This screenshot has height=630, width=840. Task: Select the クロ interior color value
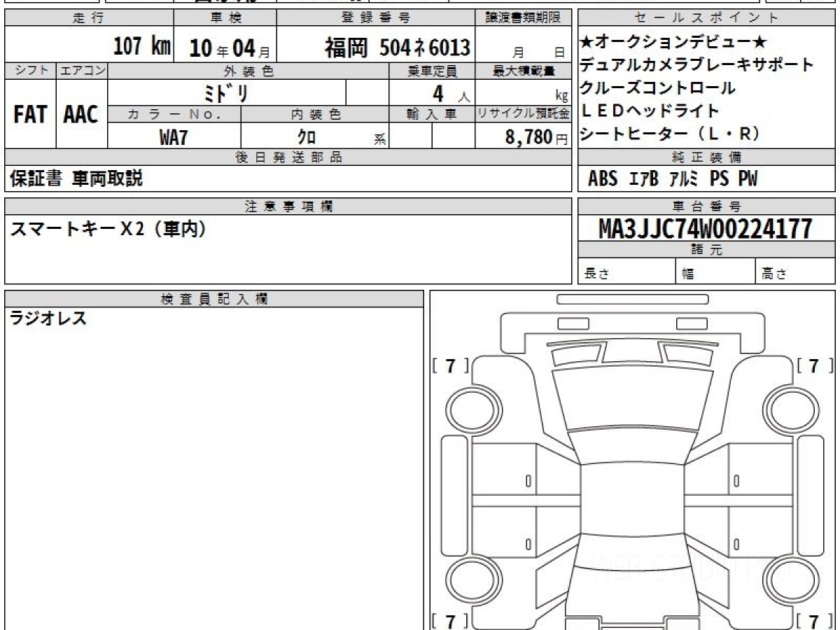click(307, 136)
